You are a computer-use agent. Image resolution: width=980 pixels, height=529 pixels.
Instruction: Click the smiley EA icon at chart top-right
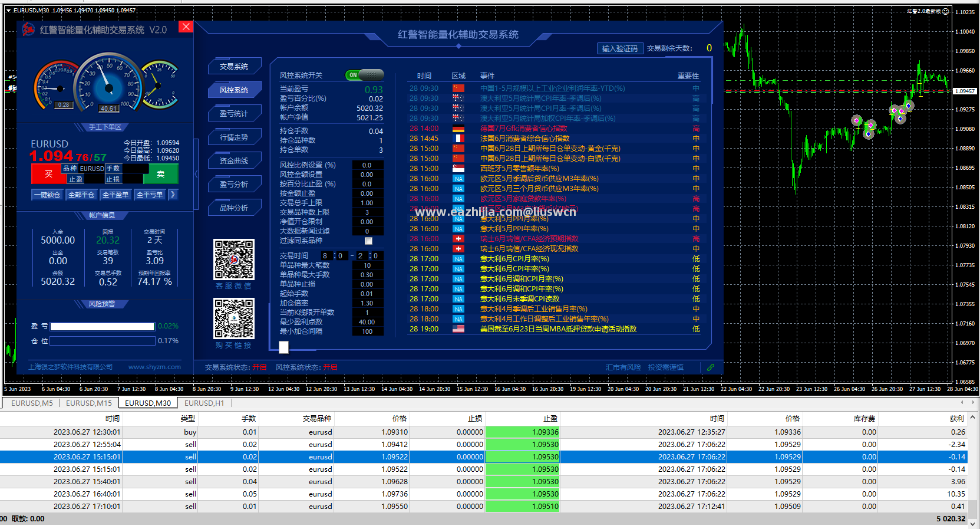(x=945, y=11)
